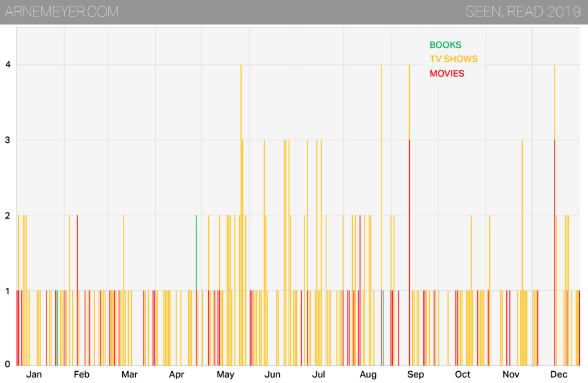Click the green books bar in April
The image size is (588, 383).
coord(196,253)
